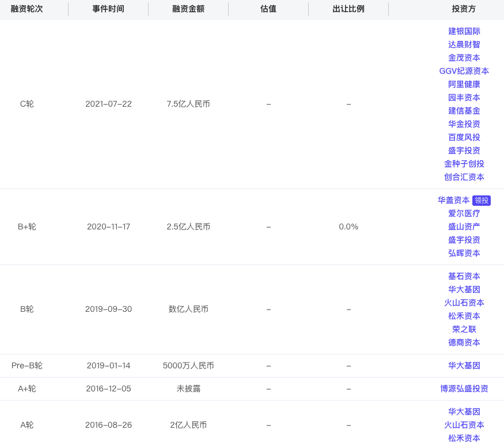Select the date 2016-12-05
Image resolution: width=504 pixels, height=445 pixels.
108,389
